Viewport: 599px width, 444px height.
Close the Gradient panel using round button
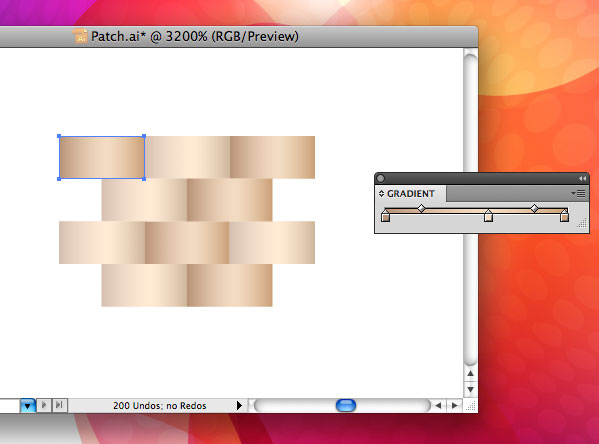tap(380, 178)
